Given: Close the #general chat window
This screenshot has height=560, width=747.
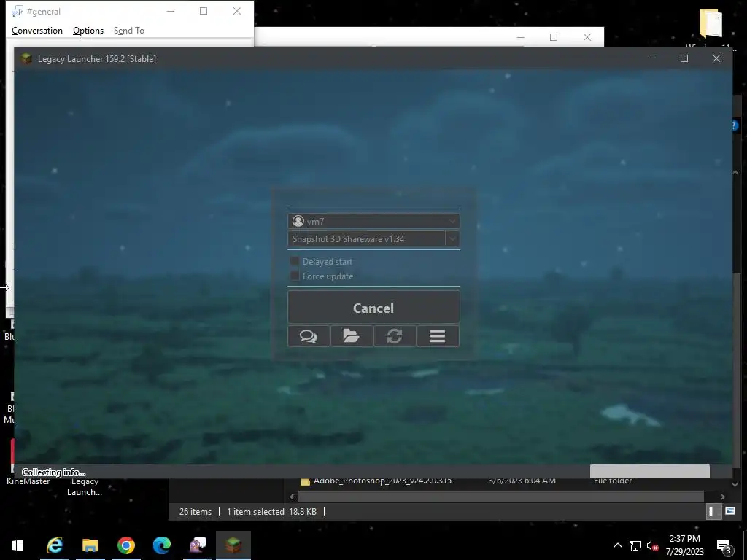Looking at the screenshot, I should coord(237,11).
